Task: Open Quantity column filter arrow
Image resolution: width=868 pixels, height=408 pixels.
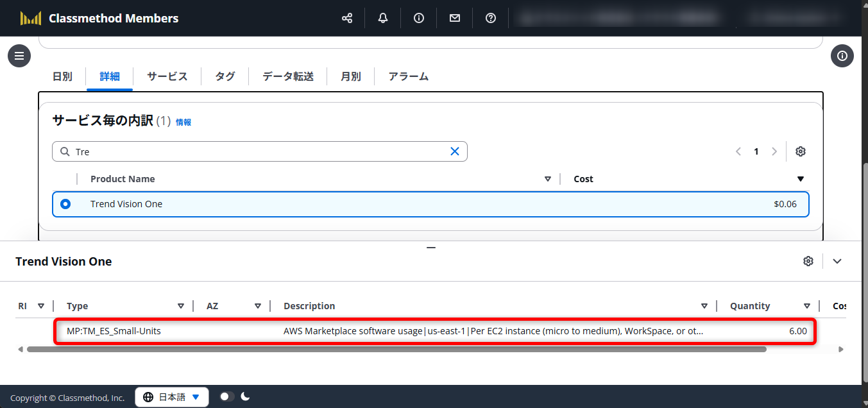Action: (x=807, y=306)
